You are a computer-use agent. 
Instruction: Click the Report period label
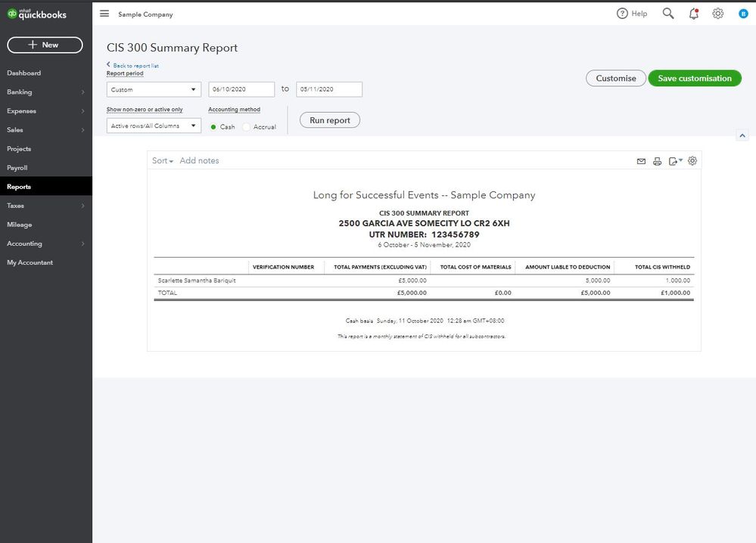pyautogui.click(x=125, y=73)
